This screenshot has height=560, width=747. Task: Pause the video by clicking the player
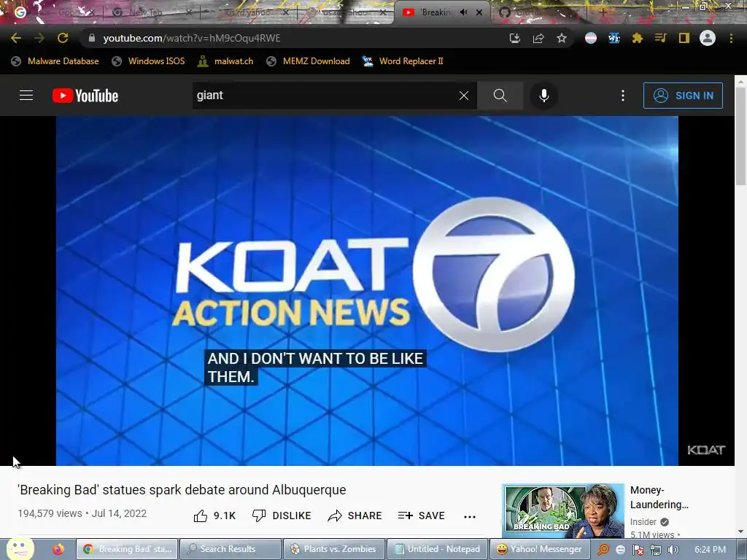(x=367, y=290)
